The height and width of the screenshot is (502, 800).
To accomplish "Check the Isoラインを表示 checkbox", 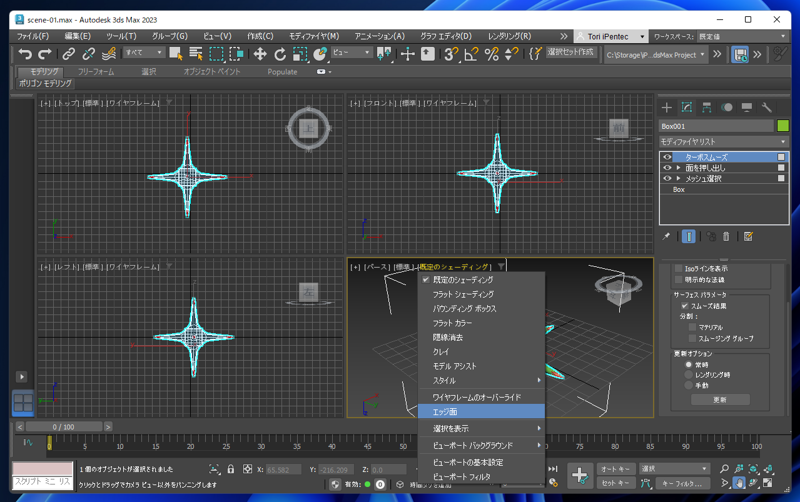I will click(x=679, y=268).
